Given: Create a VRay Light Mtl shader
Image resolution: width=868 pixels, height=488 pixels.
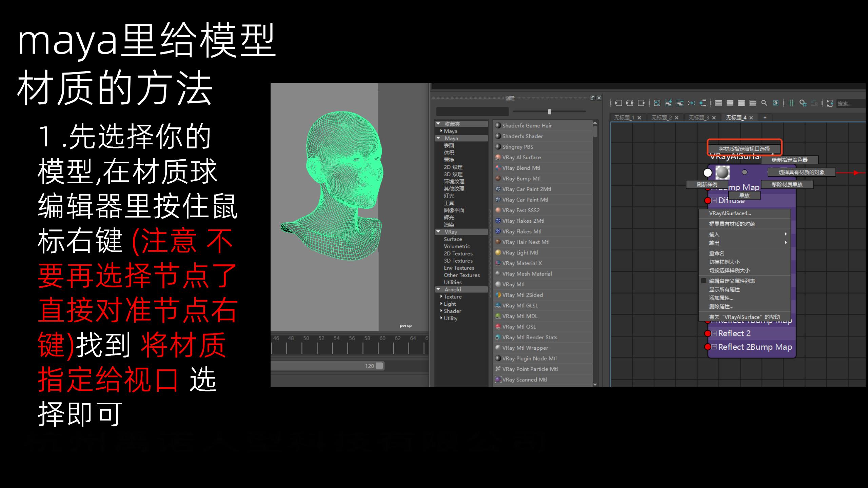Looking at the screenshot, I should click(x=542, y=252).
